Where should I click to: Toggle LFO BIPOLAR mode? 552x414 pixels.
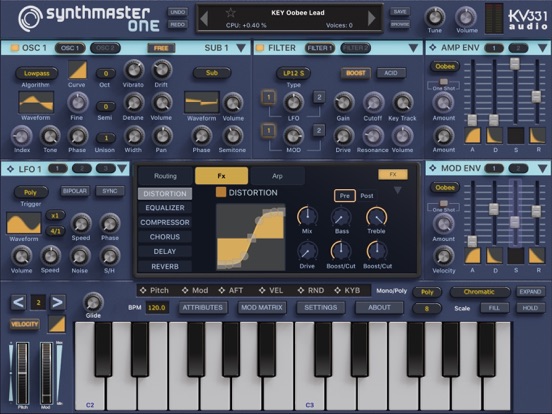pos(75,191)
